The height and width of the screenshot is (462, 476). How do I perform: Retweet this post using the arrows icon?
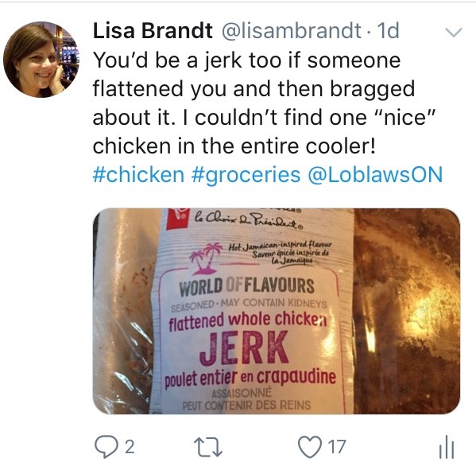pos(208,447)
